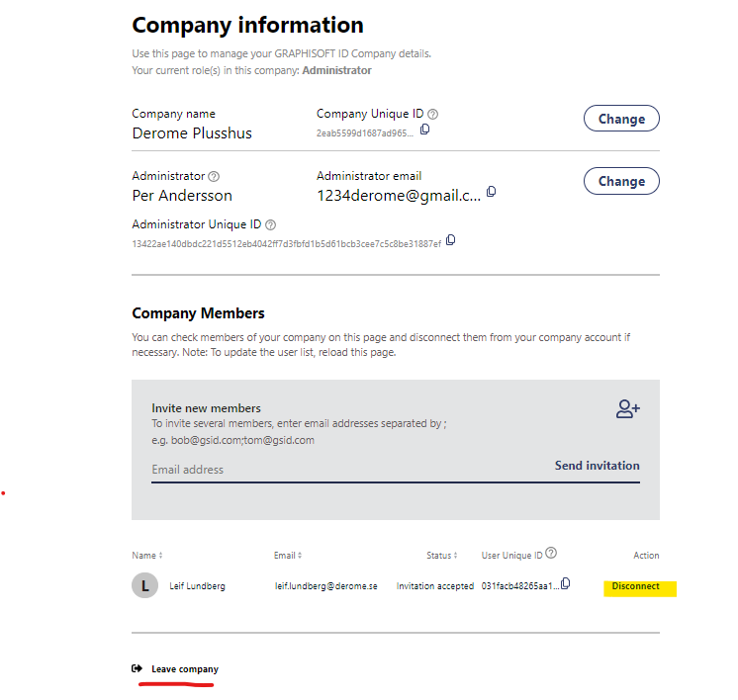
Task: Click the Leave company link
Action: coord(184,669)
